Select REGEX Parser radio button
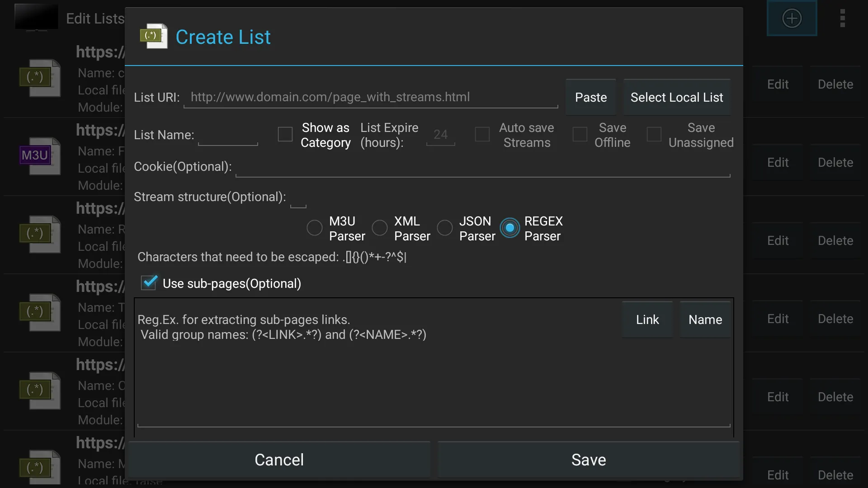The image size is (868, 488). (x=510, y=228)
